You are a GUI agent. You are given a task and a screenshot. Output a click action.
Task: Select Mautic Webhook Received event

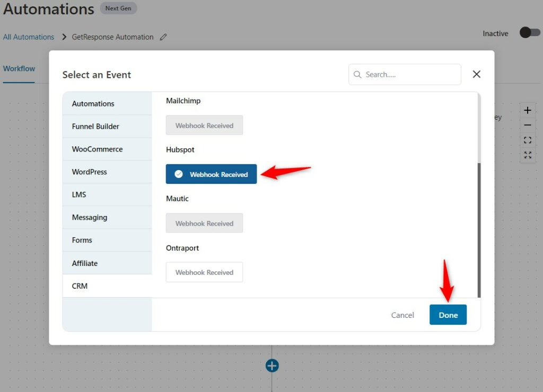tap(204, 223)
